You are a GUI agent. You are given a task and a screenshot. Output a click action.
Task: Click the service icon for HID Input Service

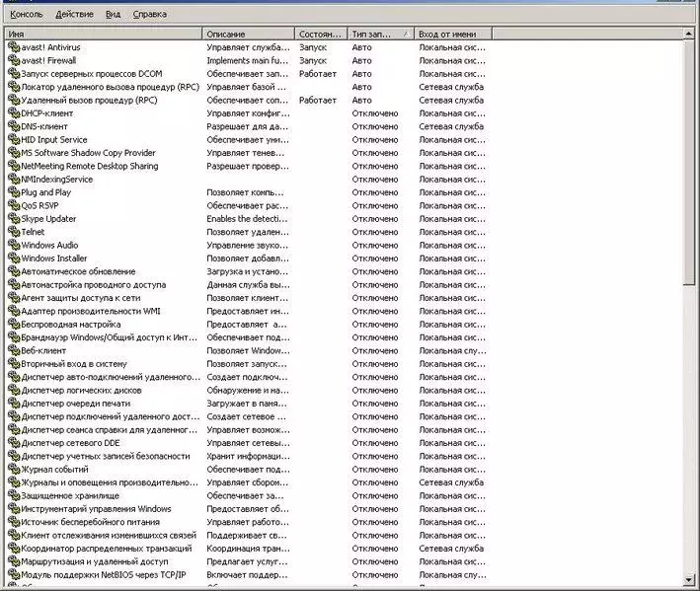pos(14,139)
